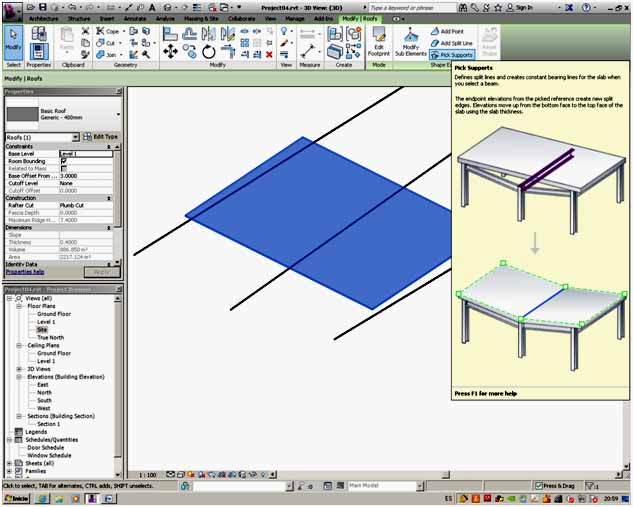Click the Properties help link
The height and width of the screenshot is (507, 633).
(25, 271)
